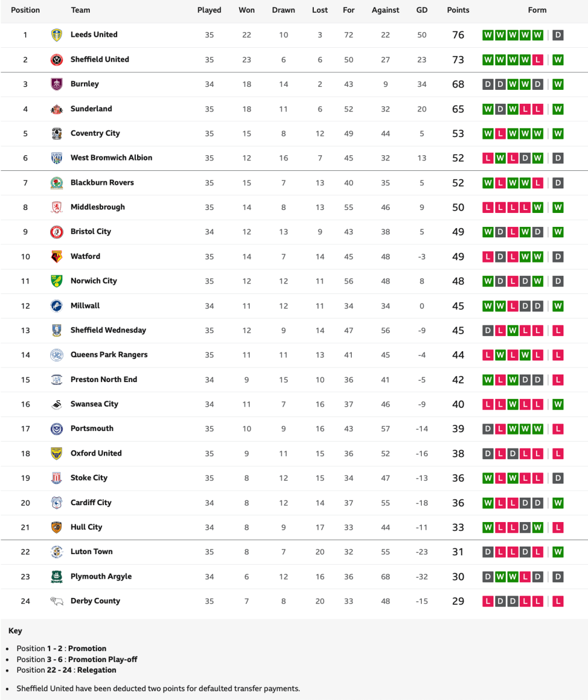The width and height of the screenshot is (588, 700).
Task: Click the Oxford United badge icon
Action: (x=57, y=453)
